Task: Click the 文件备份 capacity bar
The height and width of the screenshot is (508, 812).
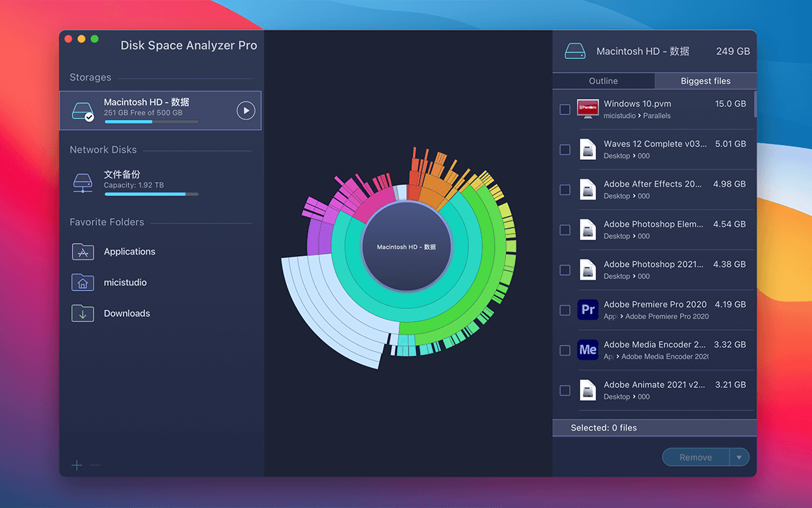Action: click(152, 194)
